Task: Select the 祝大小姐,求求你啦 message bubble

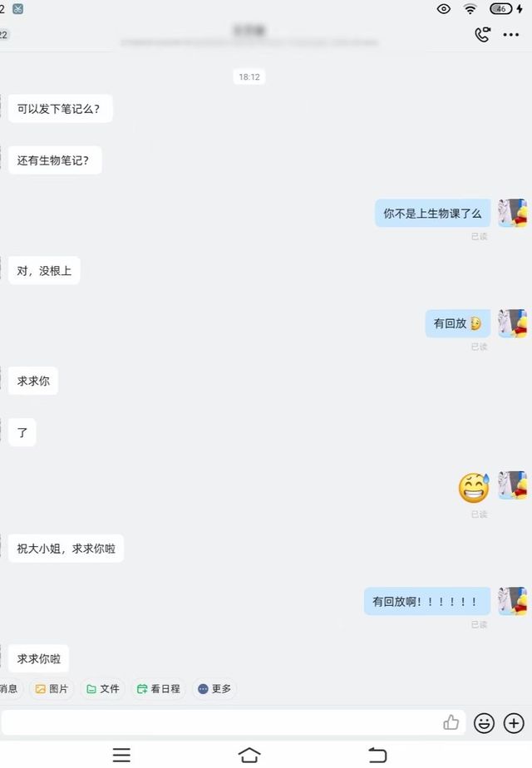Action: [66, 549]
